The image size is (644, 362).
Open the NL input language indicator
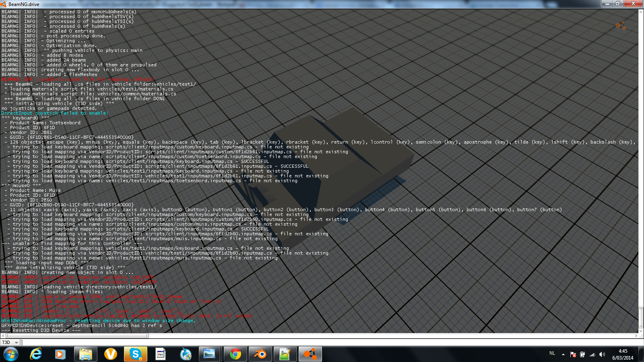click(552, 354)
